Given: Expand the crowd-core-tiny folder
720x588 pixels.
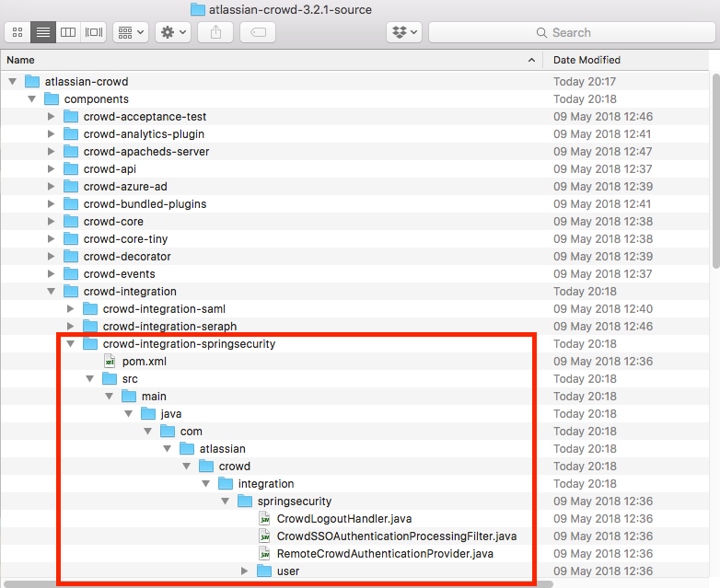Looking at the screenshot, I should pyautogui.click(x=51, y=238).
